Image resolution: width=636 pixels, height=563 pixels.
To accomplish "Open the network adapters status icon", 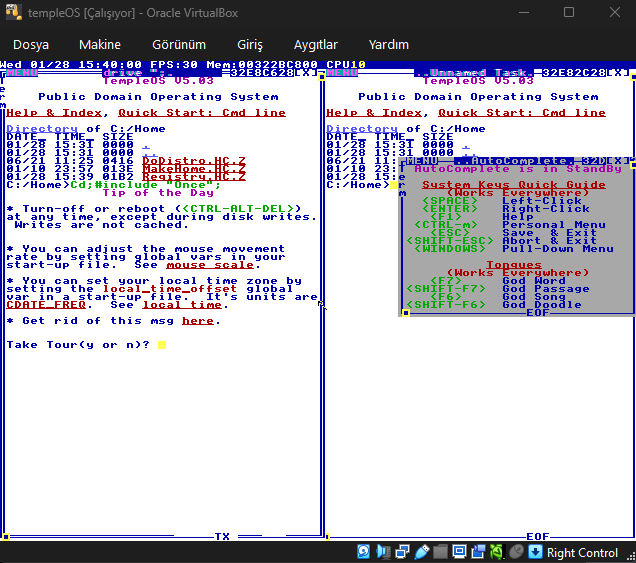I will coord(402,552).
